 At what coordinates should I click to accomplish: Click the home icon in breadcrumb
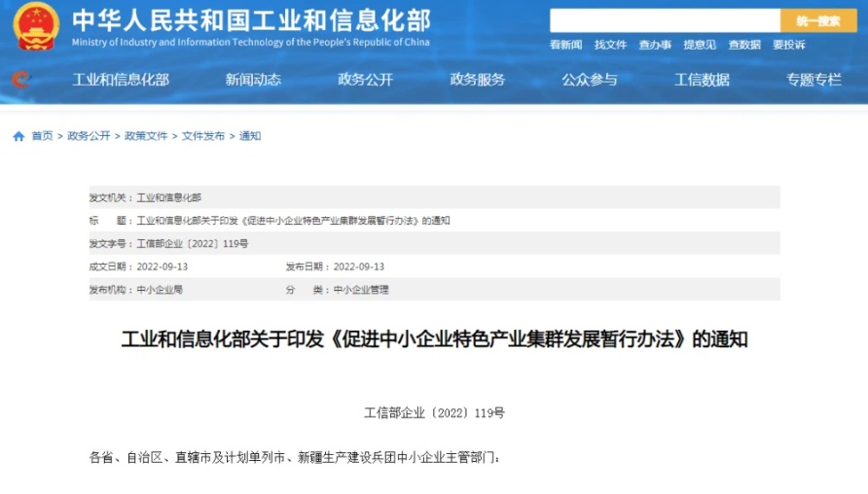(x=18, y=136)
